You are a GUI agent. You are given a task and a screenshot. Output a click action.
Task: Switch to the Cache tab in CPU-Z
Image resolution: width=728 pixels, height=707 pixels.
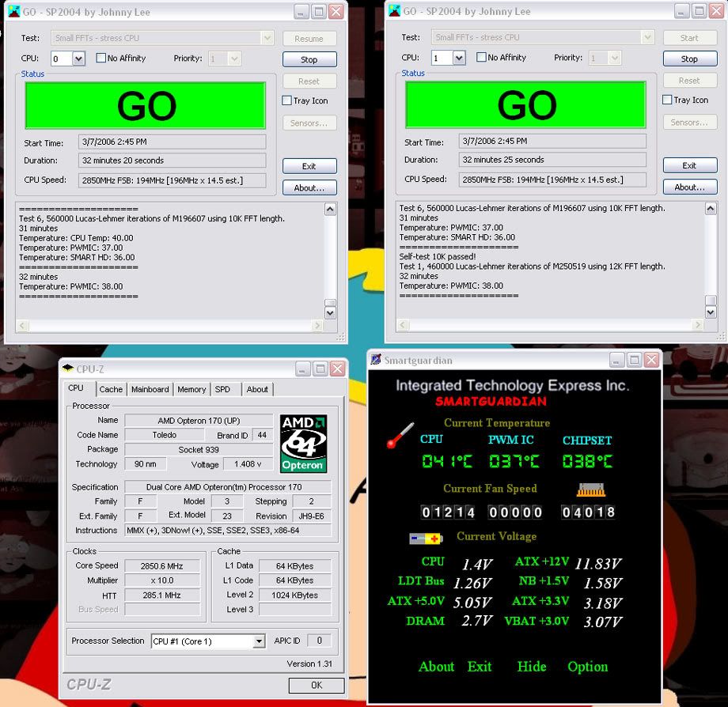coord(111,389)
